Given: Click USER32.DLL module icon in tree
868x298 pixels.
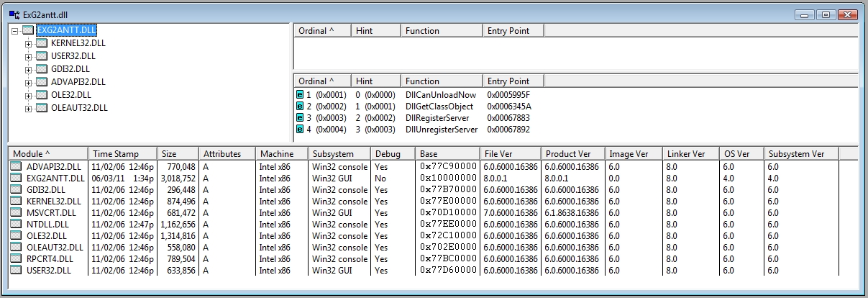Looking at the screenshot, I should [x=42, y=56].
